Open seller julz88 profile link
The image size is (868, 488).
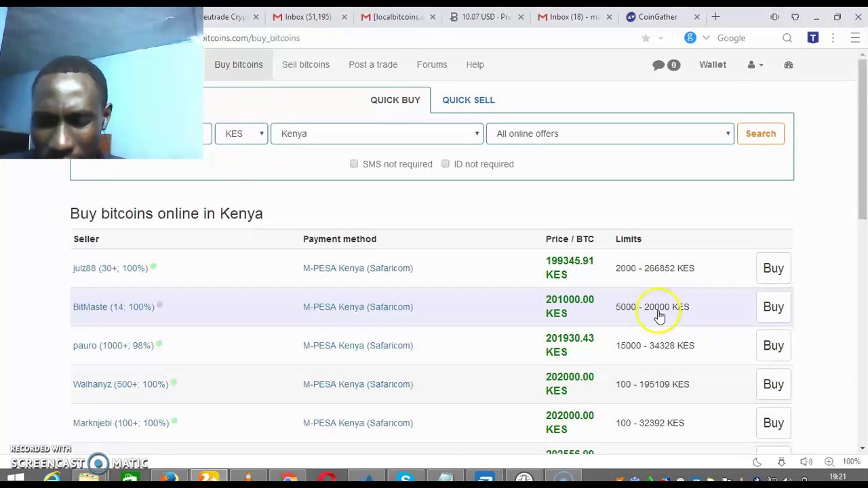pyautogui.click(x=111, y=268)
